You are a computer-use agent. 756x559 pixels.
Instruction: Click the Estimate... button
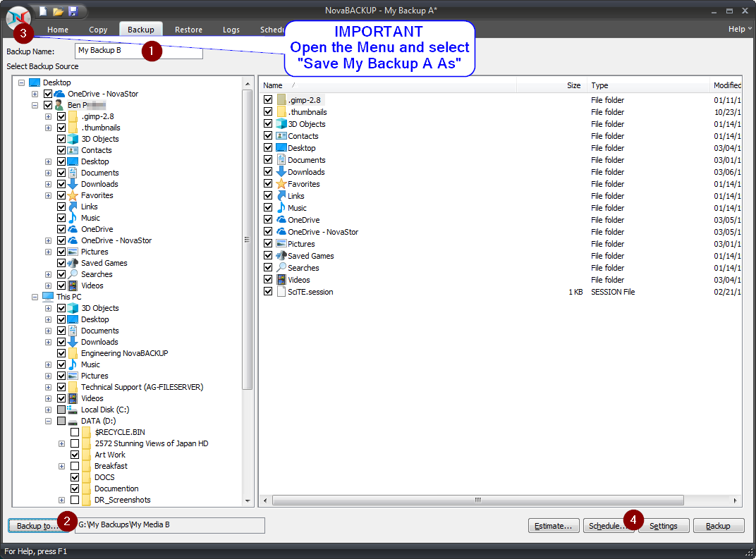[x=553, y=526]
